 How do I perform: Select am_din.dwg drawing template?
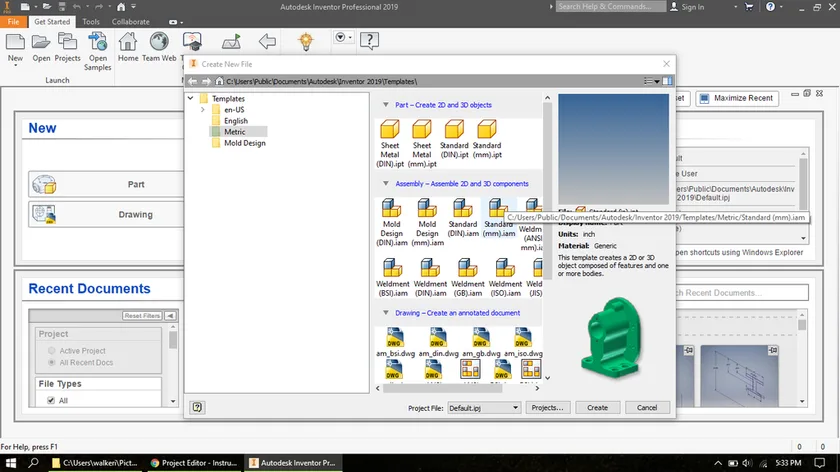(x=438, y=342)
